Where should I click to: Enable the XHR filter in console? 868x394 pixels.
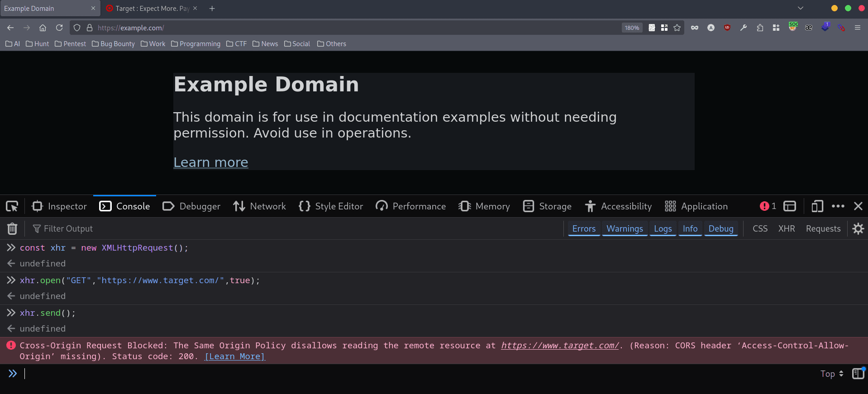(x=786, y=229)
